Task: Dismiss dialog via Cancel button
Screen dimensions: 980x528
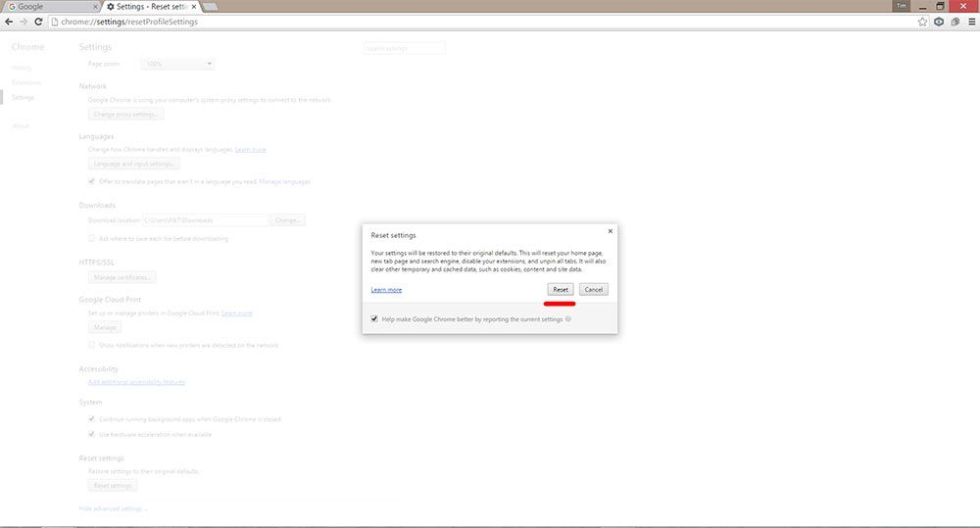Action: (x=593, y=289)
